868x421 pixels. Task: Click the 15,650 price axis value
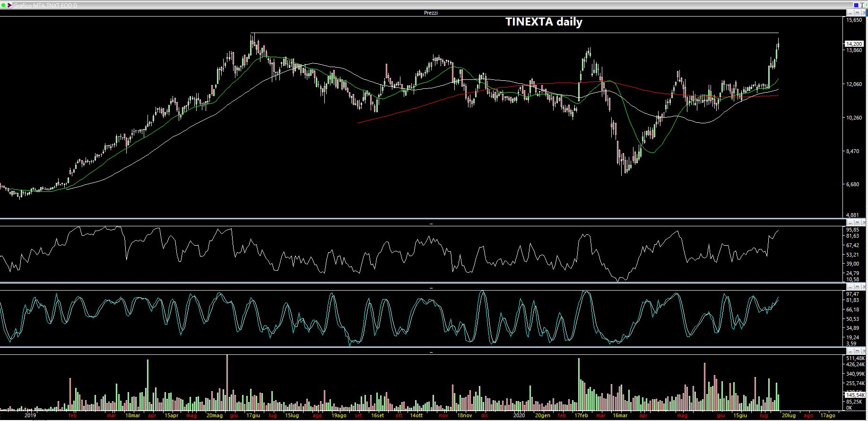[x=854, y=20]
